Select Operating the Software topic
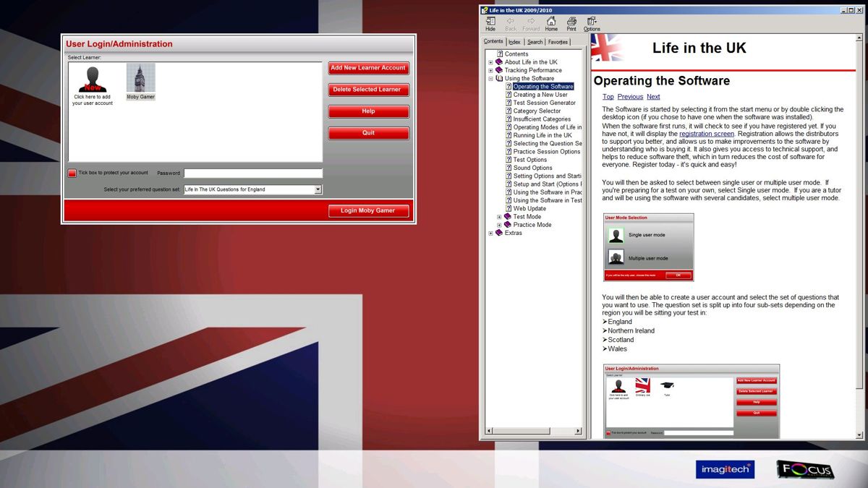This screenshot has width=868, height=488. coord(543,87)
